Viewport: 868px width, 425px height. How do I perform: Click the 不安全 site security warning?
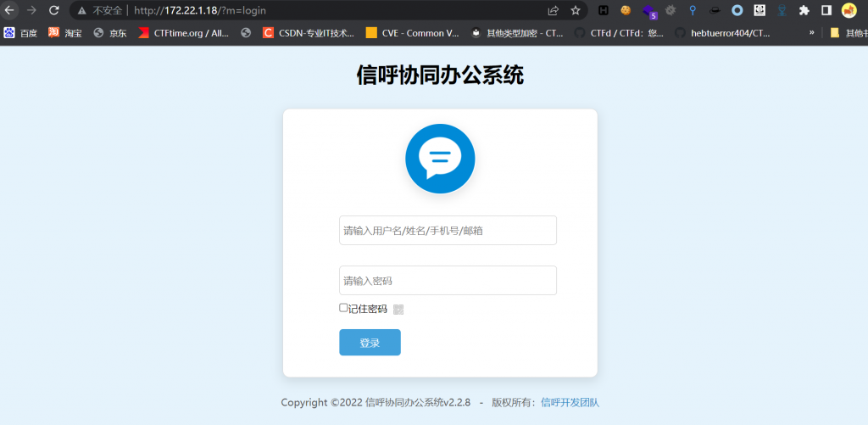tap(100, 11)
